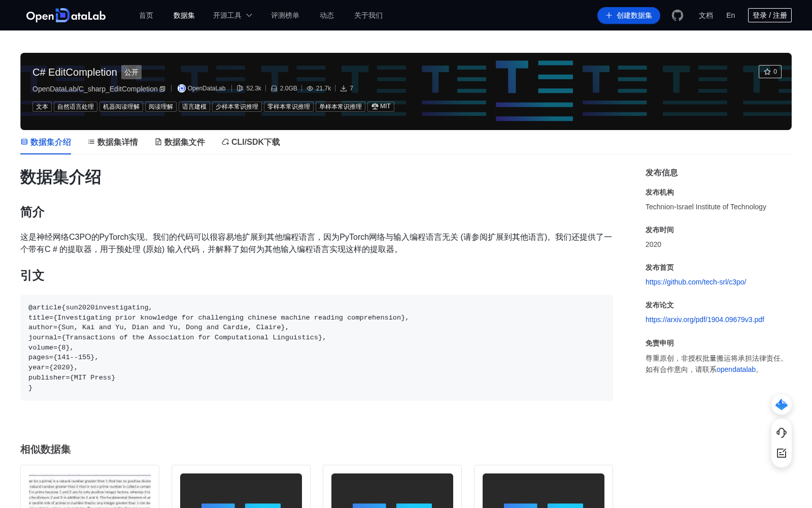812x508 pixels.
Task: Click the 2.0GB storage size icon
Action: (x=274, y=88)
